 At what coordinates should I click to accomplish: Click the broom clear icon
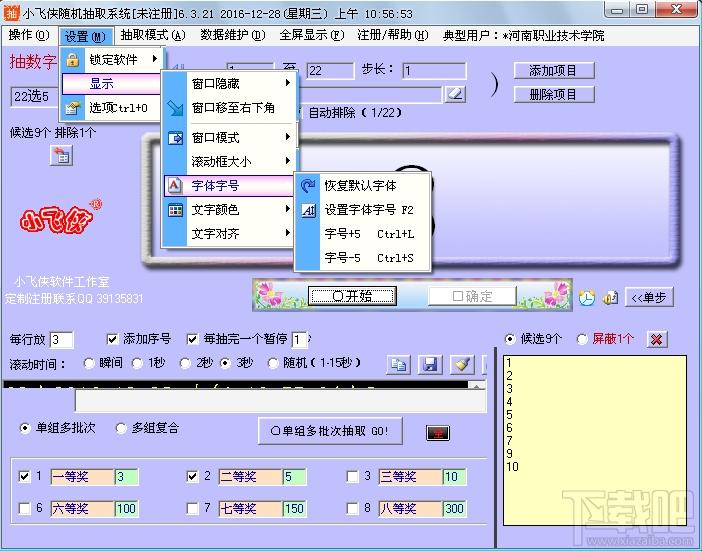pyautogui.click(x=462, y=364)
